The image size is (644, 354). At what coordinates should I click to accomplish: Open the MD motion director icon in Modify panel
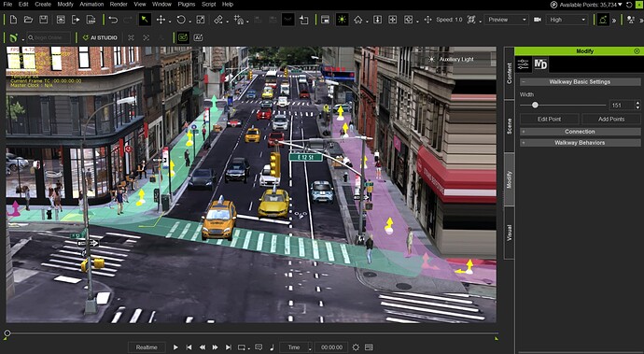click(x=540, y=64)
